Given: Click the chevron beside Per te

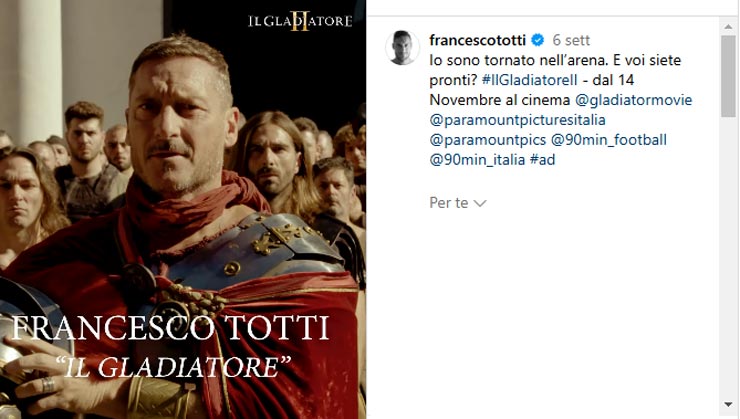Looking at the screenshot, I should [x=480, y=203].
